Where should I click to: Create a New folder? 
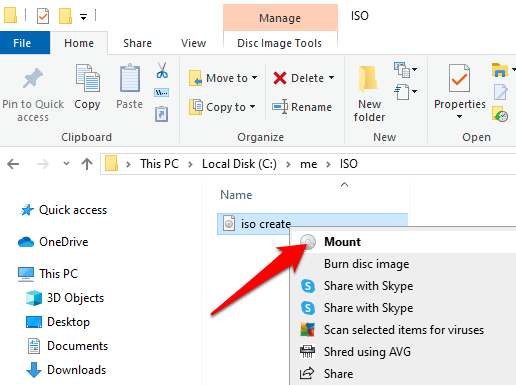pos(369,94)
